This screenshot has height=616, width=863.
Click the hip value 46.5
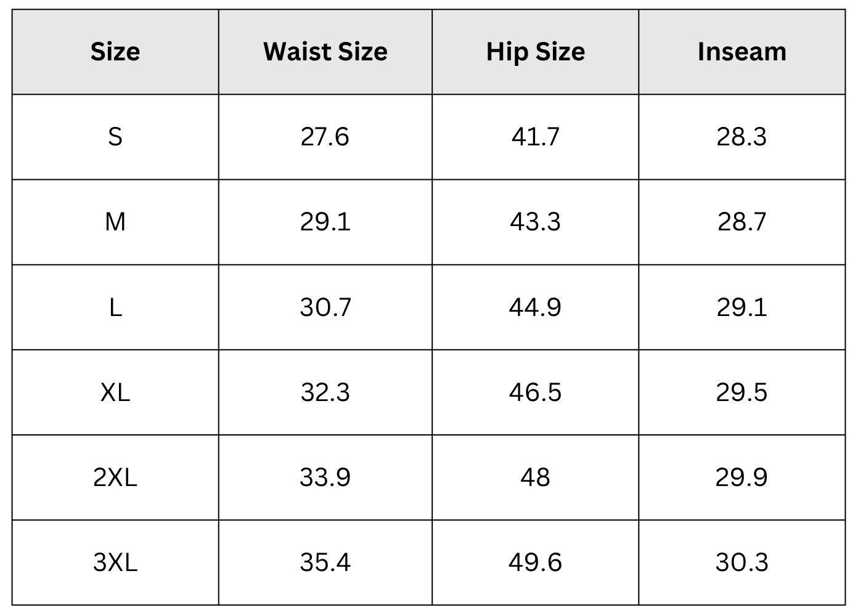[536, 392]
